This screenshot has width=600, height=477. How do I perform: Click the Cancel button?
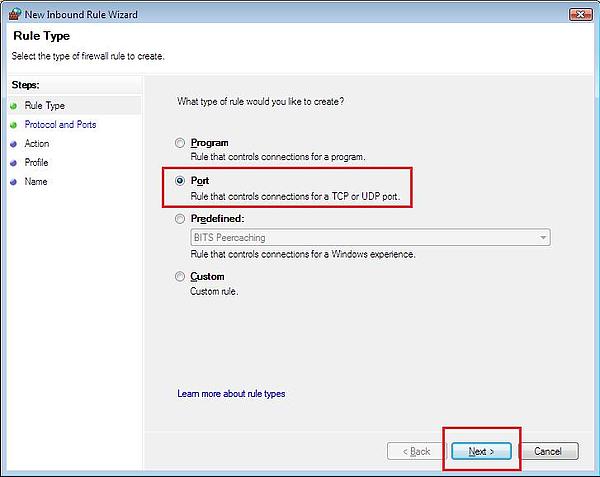click(548, 451)
